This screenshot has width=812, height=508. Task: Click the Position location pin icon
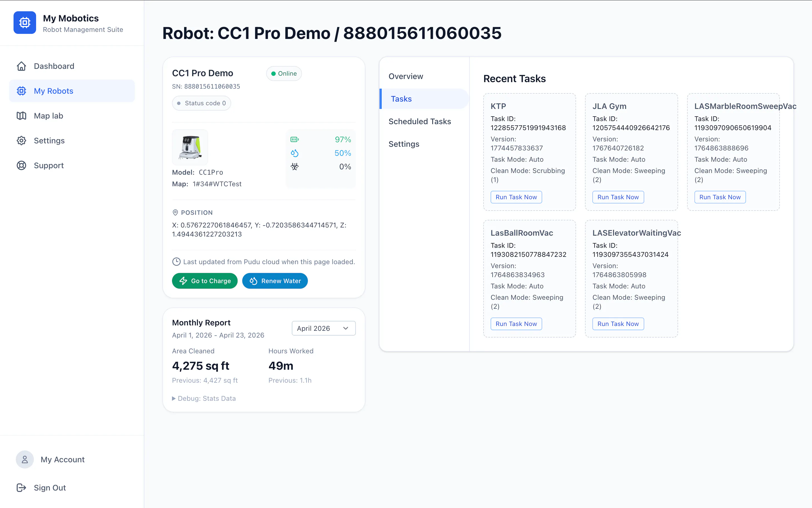[175, 213]
